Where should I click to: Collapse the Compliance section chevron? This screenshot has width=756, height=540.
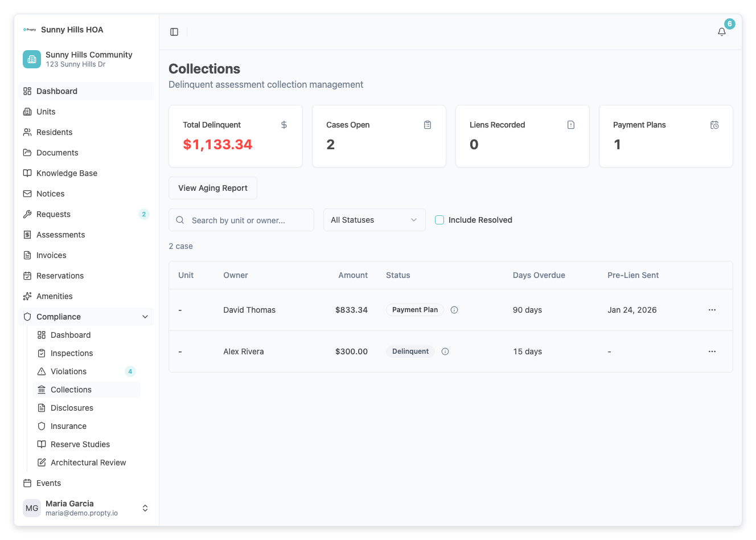click(x=145, y=317)
